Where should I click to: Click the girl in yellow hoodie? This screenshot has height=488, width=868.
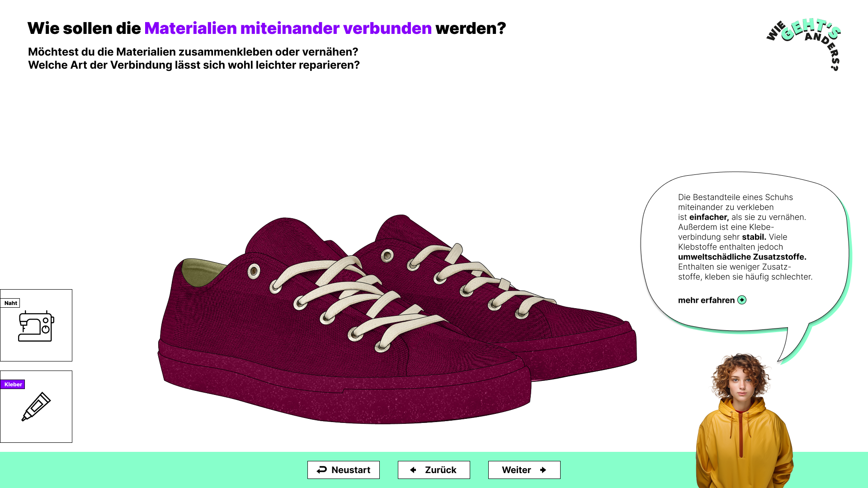coord(744,420)
